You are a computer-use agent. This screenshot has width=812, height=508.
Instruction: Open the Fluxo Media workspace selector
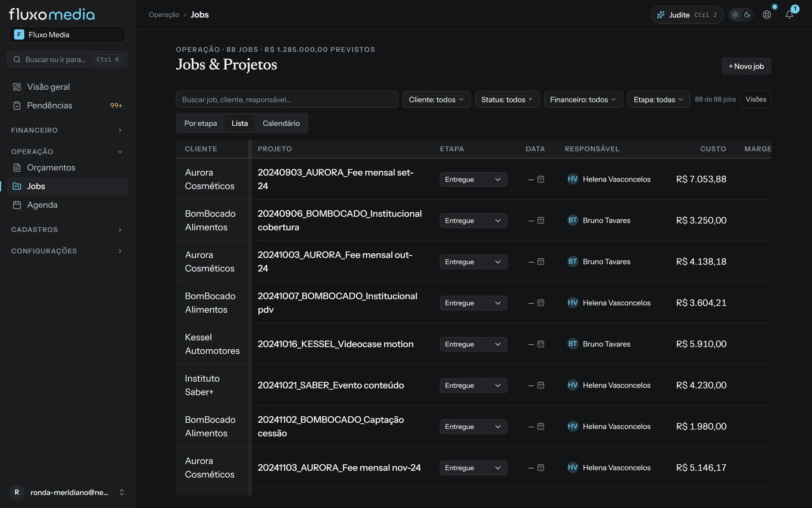[x=67, y=35]
